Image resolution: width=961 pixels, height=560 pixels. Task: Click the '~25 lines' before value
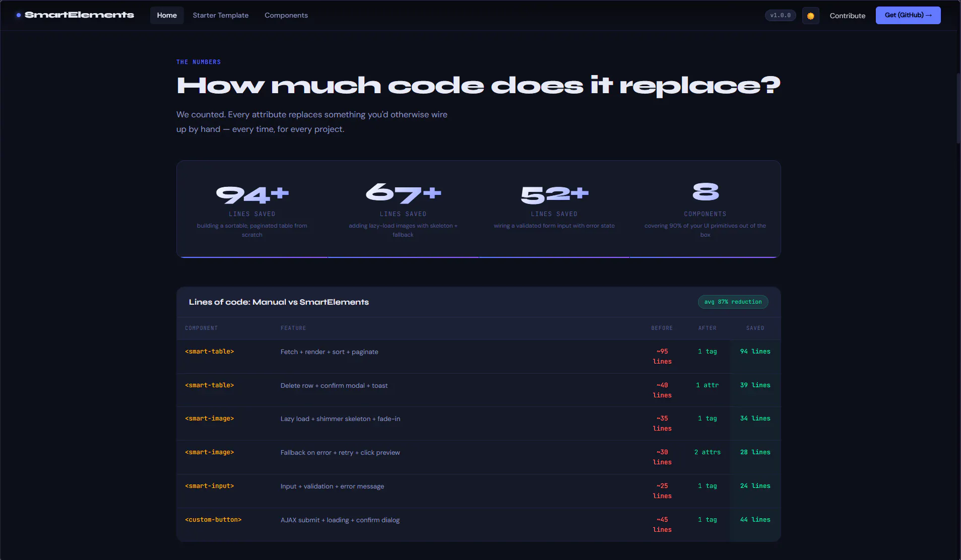click(662, 491)
